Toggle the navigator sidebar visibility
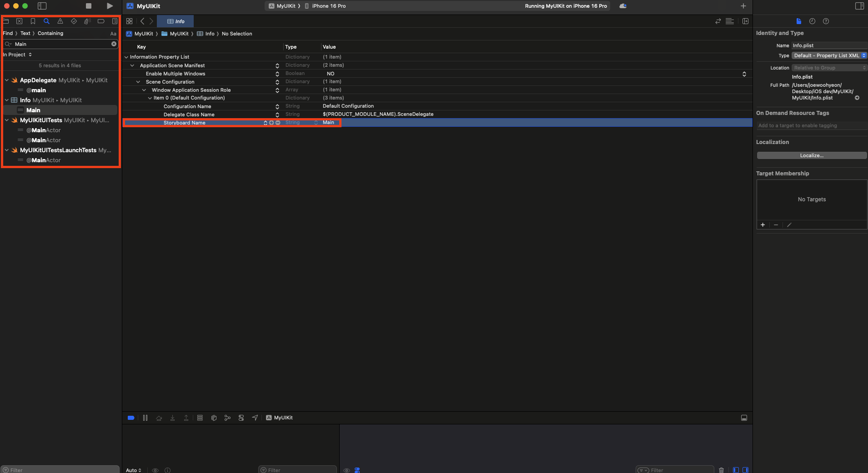This screenshot has width=868, height=473. pos(42,6)
